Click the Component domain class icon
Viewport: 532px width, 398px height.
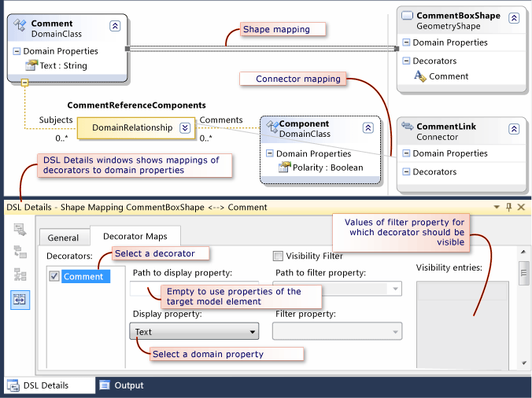[272, 127]
